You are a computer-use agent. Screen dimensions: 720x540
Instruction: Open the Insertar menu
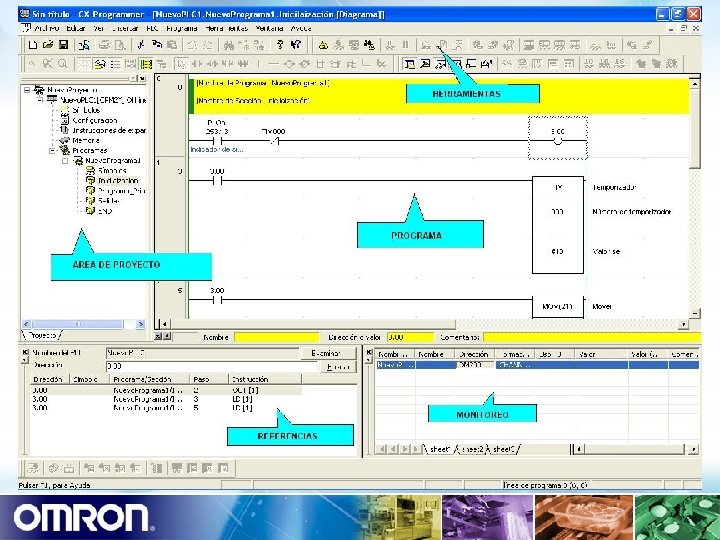point(125,28)
